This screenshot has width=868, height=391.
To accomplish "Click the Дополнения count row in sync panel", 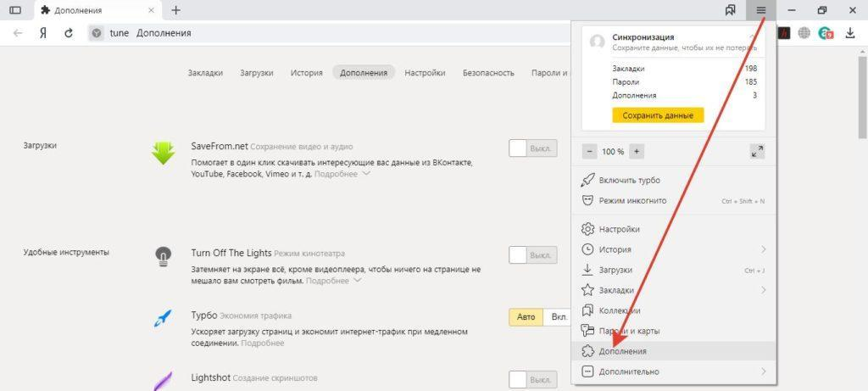I will [684, 95].
